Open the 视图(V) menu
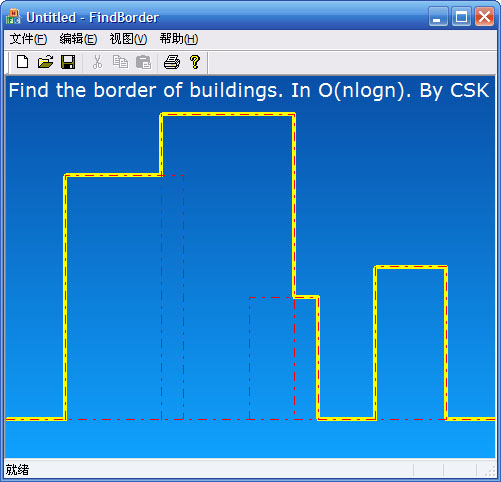This screenshot has height=482, width=501. pos(128,39)
